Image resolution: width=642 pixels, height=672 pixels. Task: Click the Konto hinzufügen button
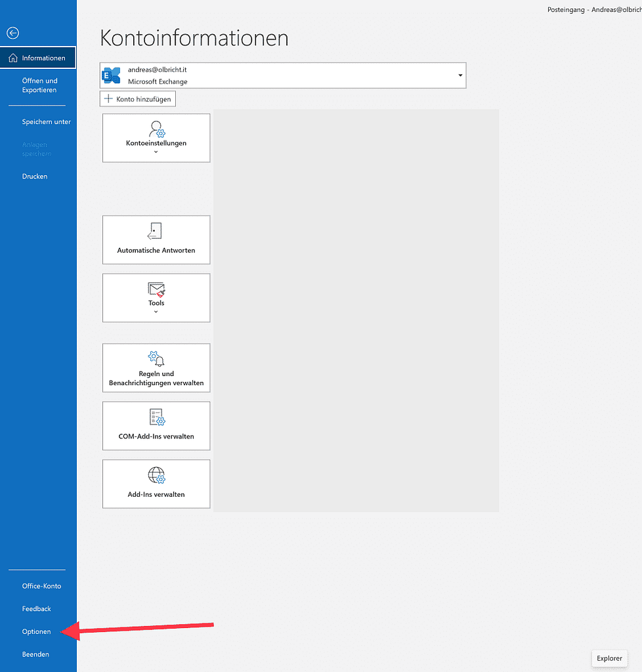pyautogui.click(x=138, y=98)
